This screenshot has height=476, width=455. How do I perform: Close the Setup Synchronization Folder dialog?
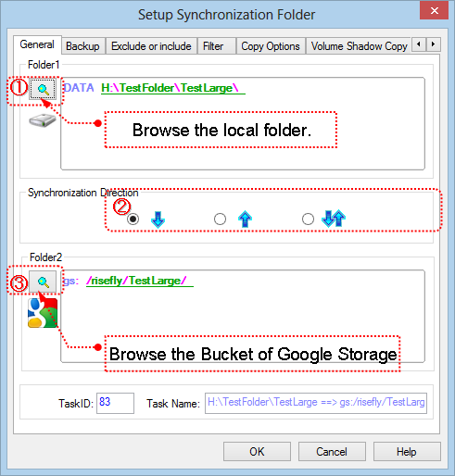click(x=434, y=11)
